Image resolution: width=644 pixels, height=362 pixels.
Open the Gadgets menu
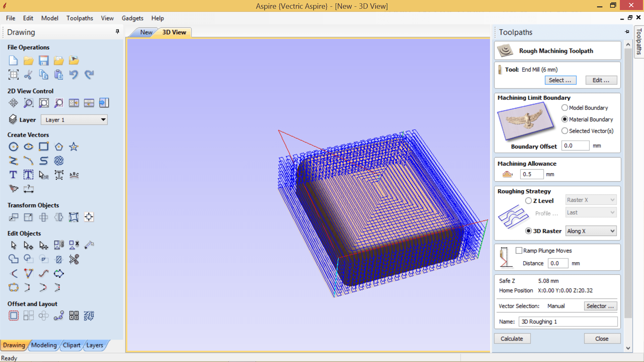click(x=132, y=18)
